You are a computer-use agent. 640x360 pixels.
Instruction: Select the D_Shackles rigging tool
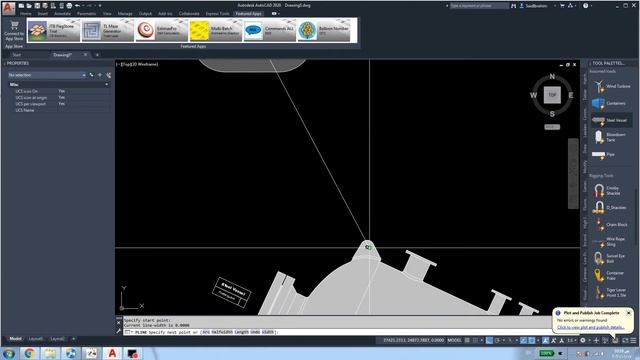click(x=611, y=207)
